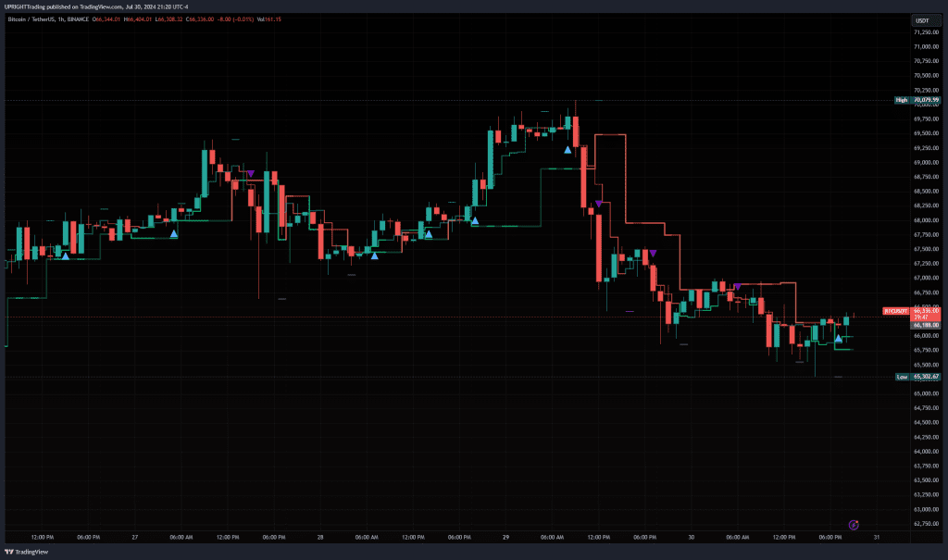948x560 pixels.
Task: Click the Low 65,302.67 price label
Action: (x=917, y=378)
